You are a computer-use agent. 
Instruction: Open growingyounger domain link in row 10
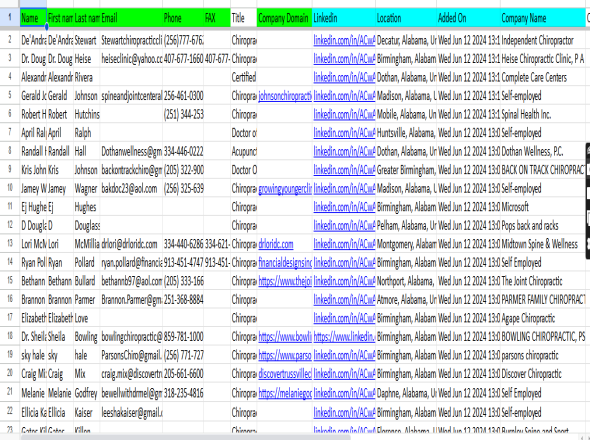(x=285, y=189)
